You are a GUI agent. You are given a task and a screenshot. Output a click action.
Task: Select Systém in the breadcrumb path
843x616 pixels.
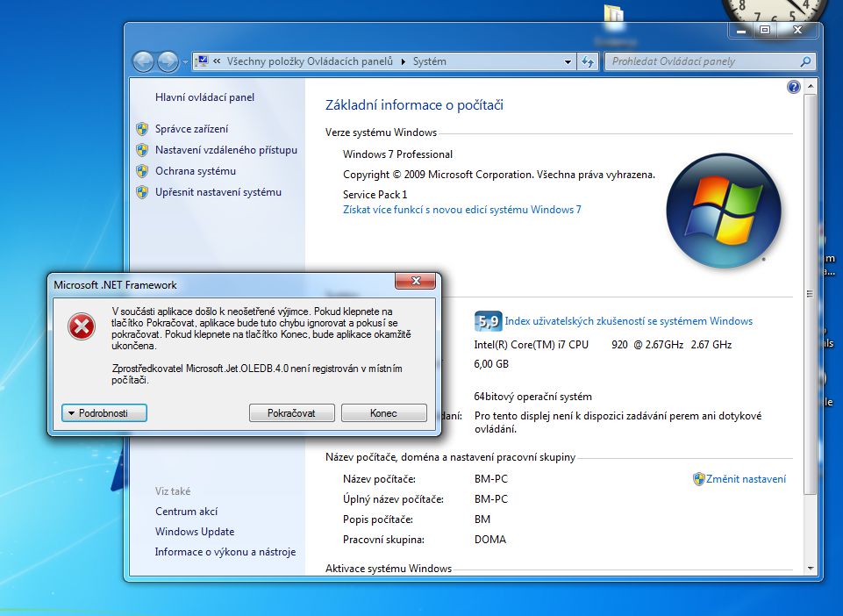click(x=429, y=61)
